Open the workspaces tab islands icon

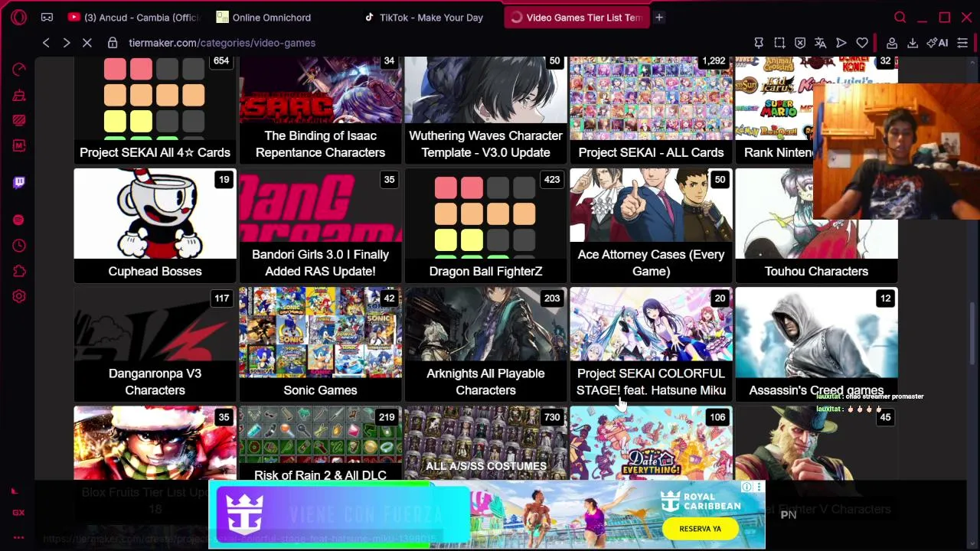[47, 17]
